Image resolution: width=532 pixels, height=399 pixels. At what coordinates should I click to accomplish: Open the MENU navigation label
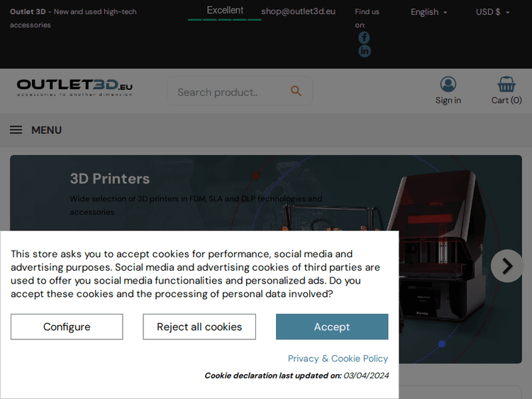(46, 130)
